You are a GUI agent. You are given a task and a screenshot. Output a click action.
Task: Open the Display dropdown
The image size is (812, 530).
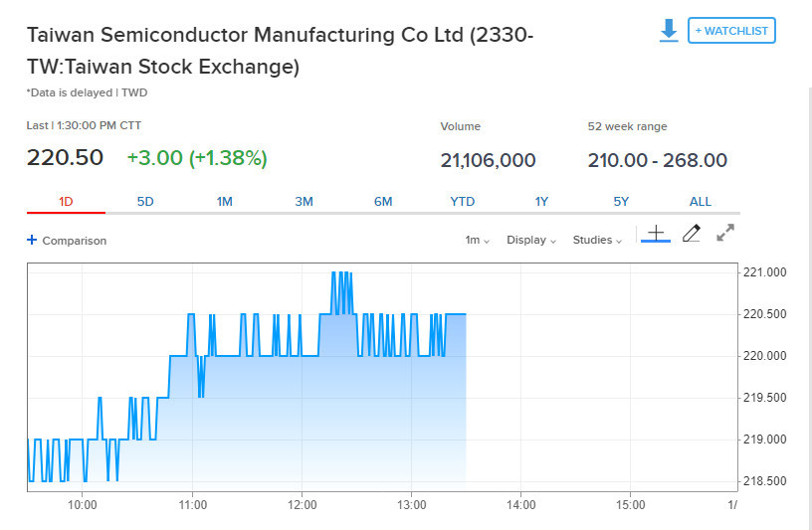[x=531, y=241]
